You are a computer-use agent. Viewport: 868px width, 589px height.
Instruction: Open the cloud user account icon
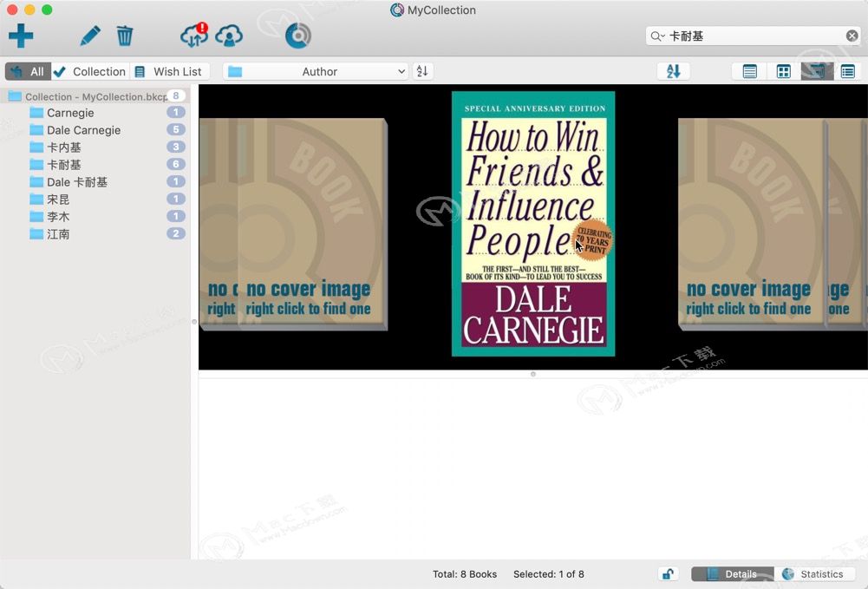click(229, 36)
